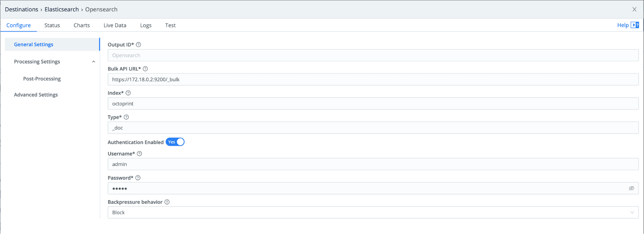Click the Username help question-mark icon
The width and height of the screenshot is (644, 234).
click(139, 154)
